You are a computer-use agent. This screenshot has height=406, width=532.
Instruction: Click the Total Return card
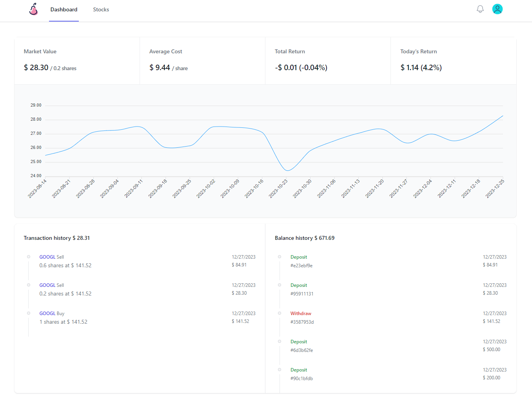coord(328,61)
